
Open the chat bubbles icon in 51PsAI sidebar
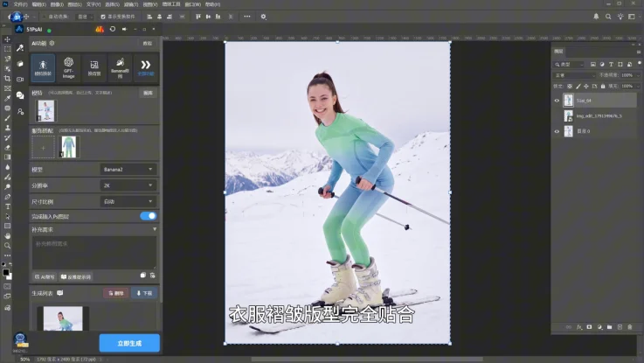coord(20,95)
